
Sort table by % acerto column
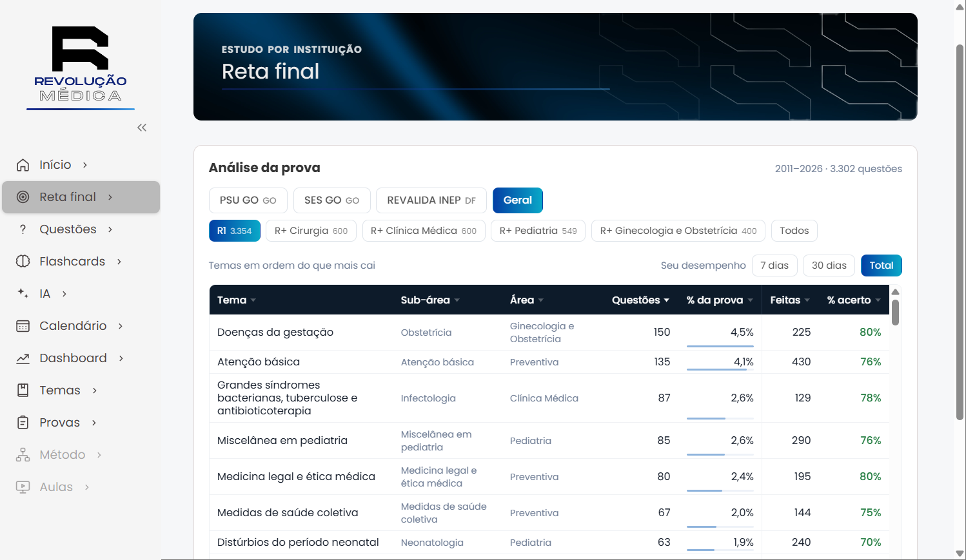(854, 300)
